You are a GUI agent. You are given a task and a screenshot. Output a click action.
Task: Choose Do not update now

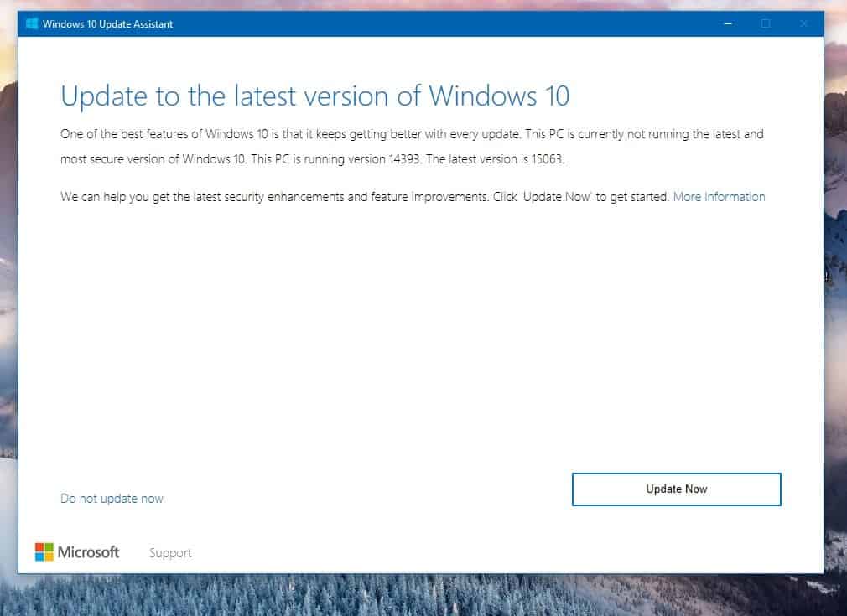tap(112, 499)
